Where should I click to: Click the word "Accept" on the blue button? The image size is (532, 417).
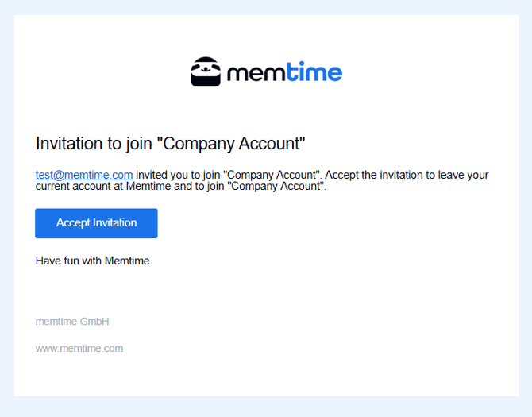(74, 223)
